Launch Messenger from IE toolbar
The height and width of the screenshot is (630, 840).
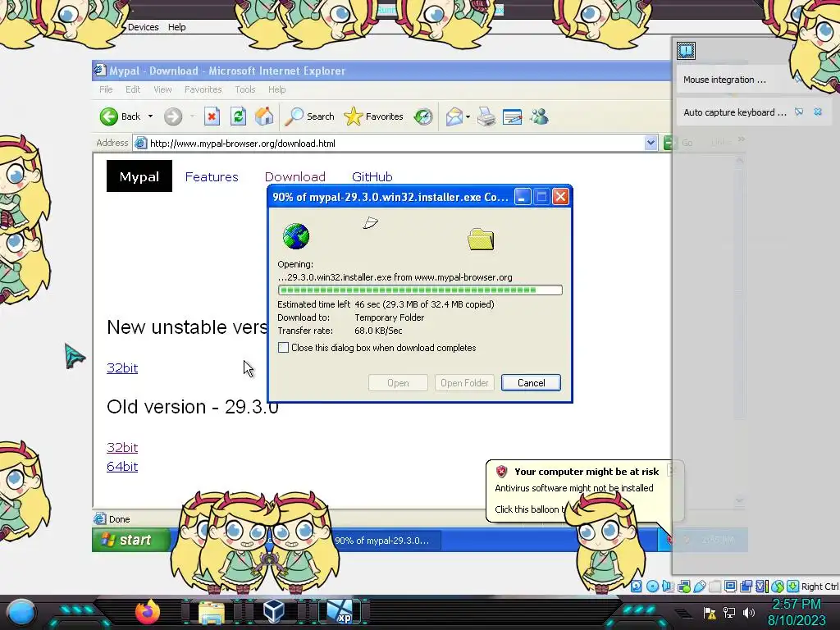click(x=540, y=116)
